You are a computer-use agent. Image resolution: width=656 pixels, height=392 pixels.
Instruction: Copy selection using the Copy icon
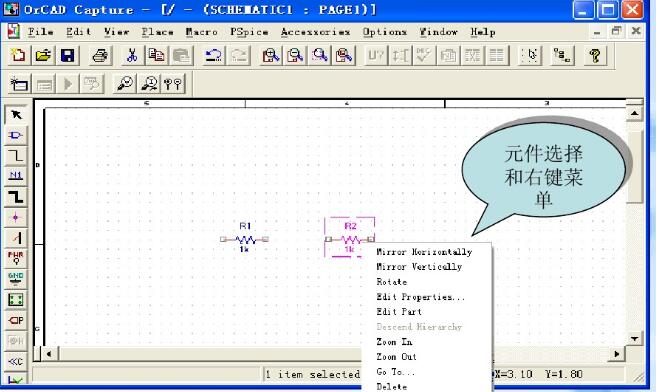156,55
